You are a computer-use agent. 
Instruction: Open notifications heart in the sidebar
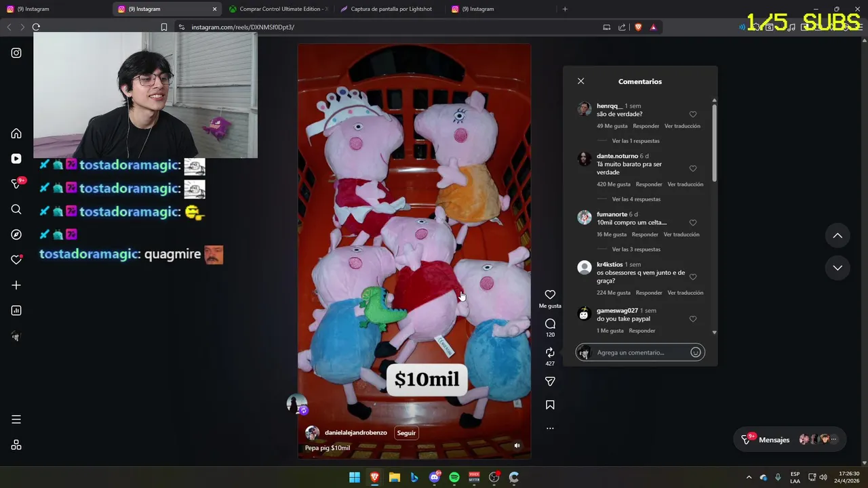(16, 260)
